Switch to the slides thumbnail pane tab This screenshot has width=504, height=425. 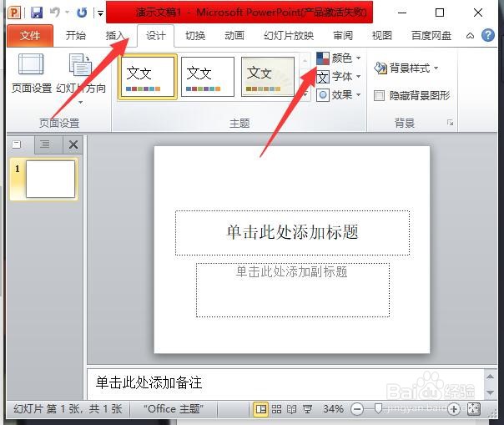(17, 144)
